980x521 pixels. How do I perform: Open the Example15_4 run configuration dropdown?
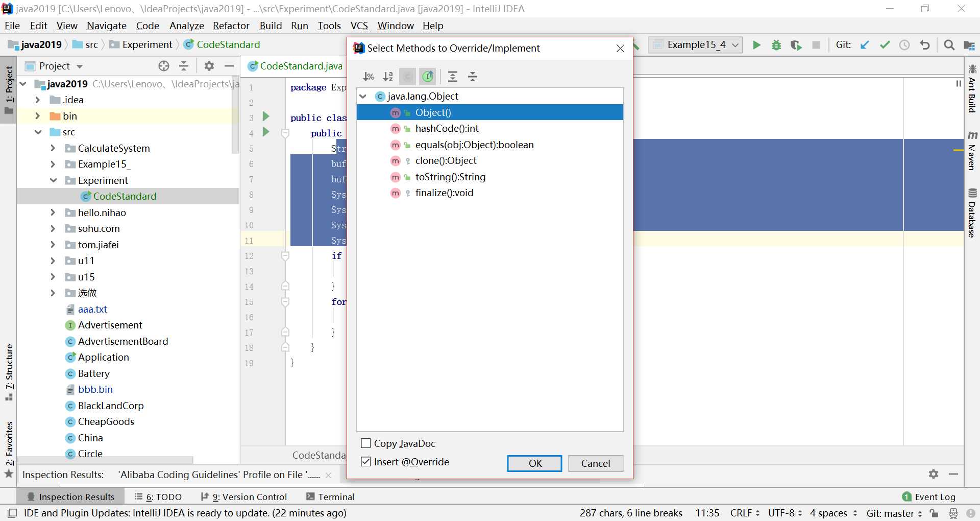tap(695, 45)
